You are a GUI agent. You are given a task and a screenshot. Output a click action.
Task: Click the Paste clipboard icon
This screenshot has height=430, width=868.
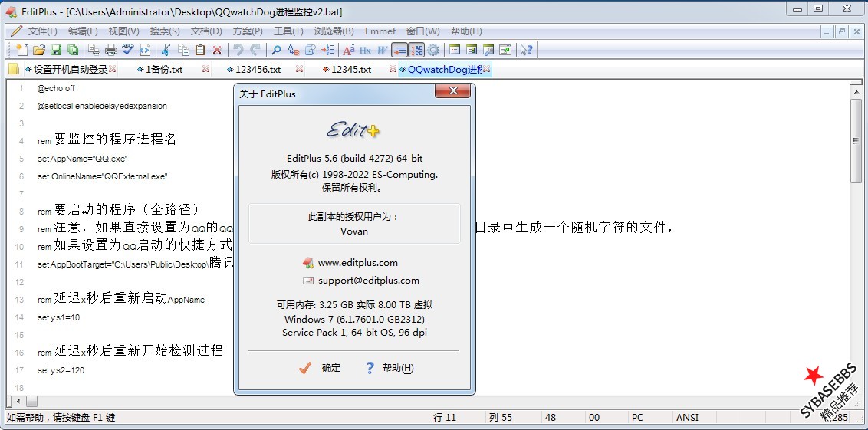(200, 50)
